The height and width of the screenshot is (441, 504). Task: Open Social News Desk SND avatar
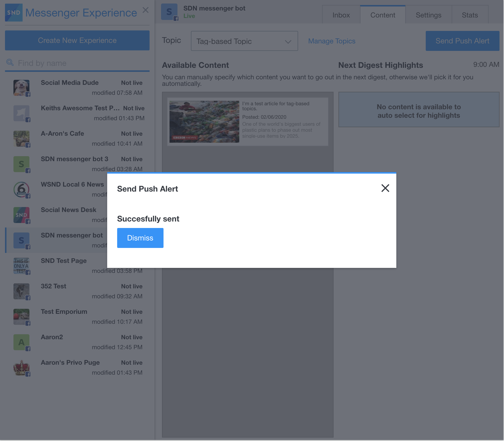21,215
